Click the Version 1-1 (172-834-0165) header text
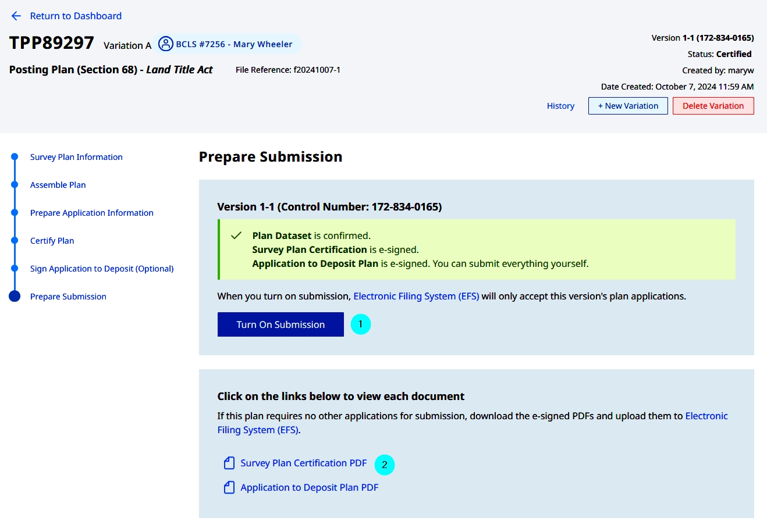The width and height of the screenshot is (767, 532). 702,38
